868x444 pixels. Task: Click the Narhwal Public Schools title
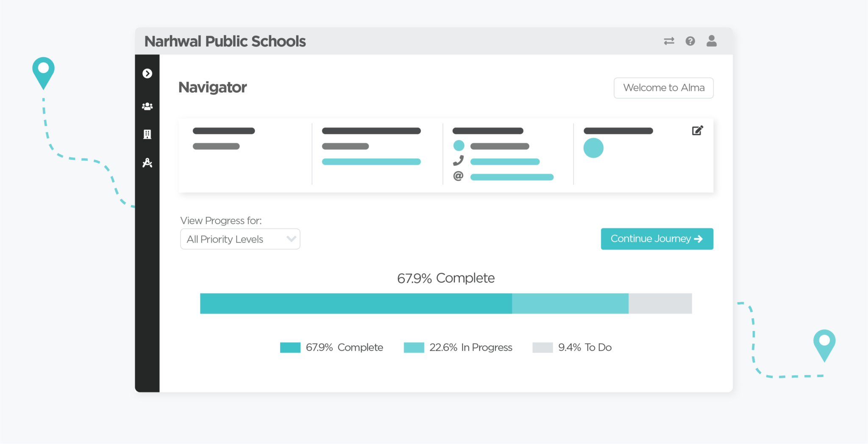click(x=225, y=42)
